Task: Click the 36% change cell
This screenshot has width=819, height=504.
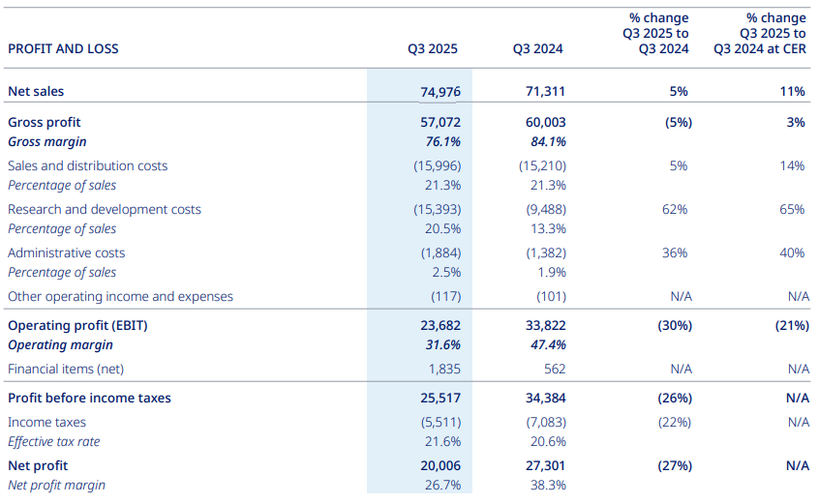Action: 675,253
